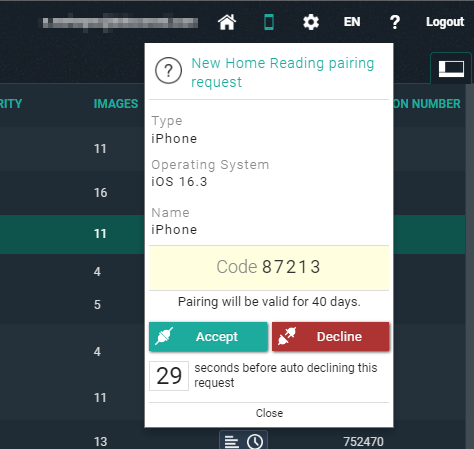474x449 pixels.
Task: Click the question mark icon in the pairing dialog
Action: [168, 71]
